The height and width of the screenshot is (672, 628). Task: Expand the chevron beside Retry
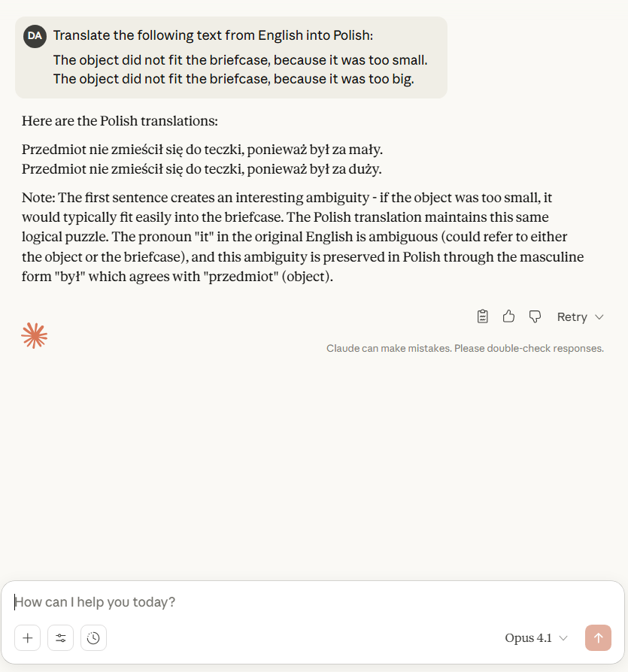599,316
